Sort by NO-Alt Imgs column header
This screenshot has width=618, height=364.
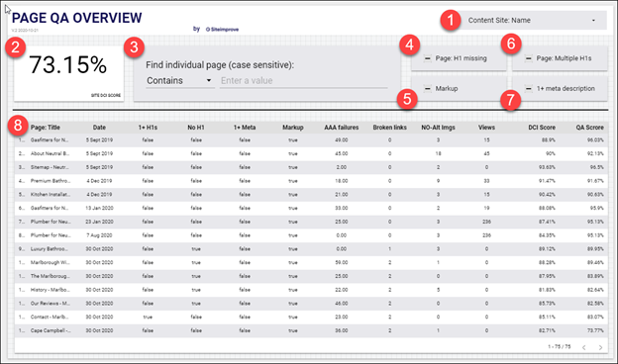coord(439,128)
